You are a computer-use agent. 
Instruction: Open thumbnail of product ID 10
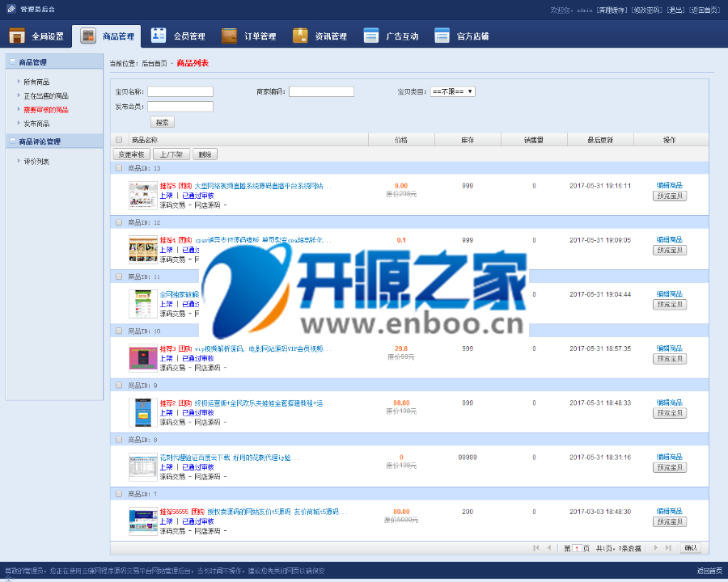point(143,358)
